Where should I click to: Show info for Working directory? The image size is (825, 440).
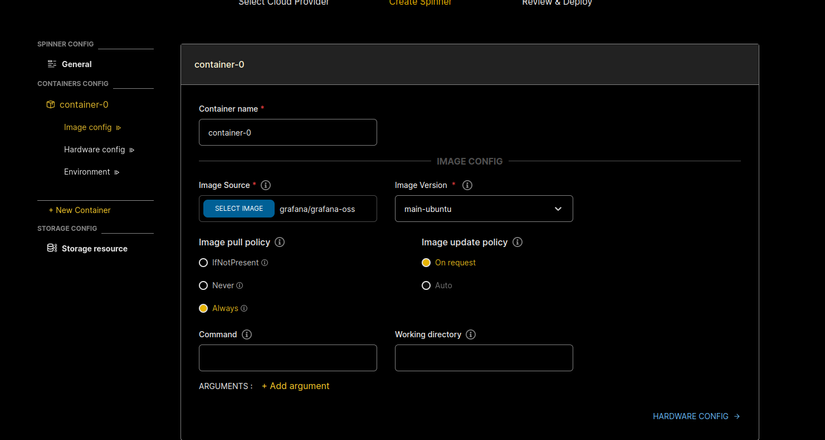coord(471,335)
